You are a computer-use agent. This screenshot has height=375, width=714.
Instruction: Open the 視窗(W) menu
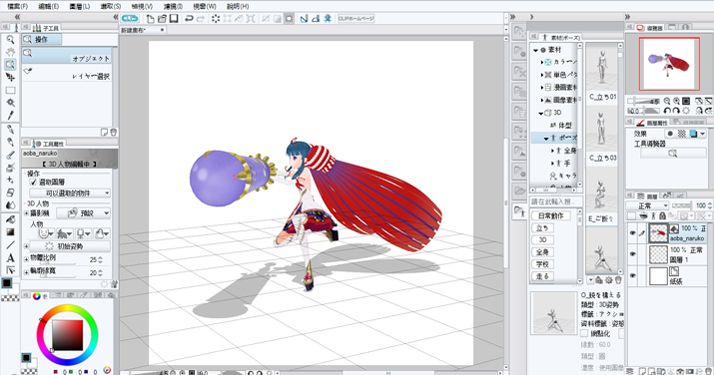204,6
